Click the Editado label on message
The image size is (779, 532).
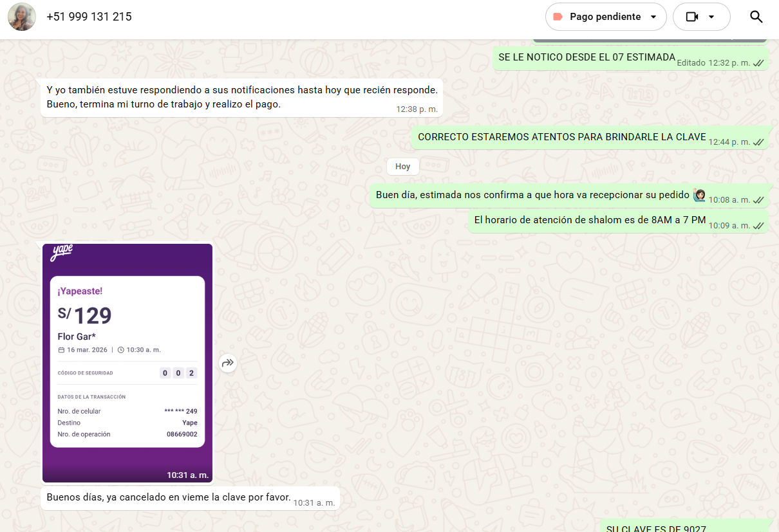click(691, 63)
